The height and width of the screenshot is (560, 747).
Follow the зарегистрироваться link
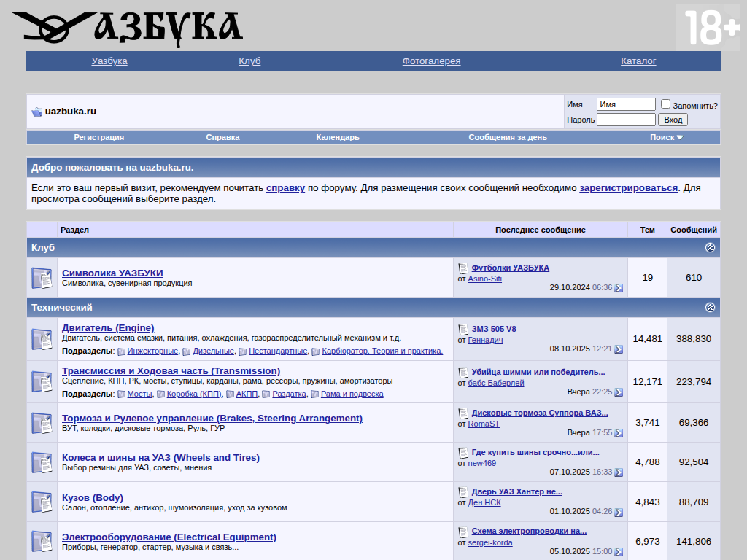pyautogui.click(x=628, y=187)
